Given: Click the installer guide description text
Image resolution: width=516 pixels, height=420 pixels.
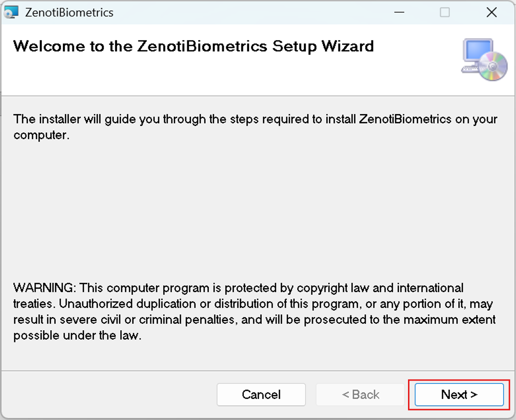Looking at the screenshot, I should pyautogui.click(x=254, y=127).
